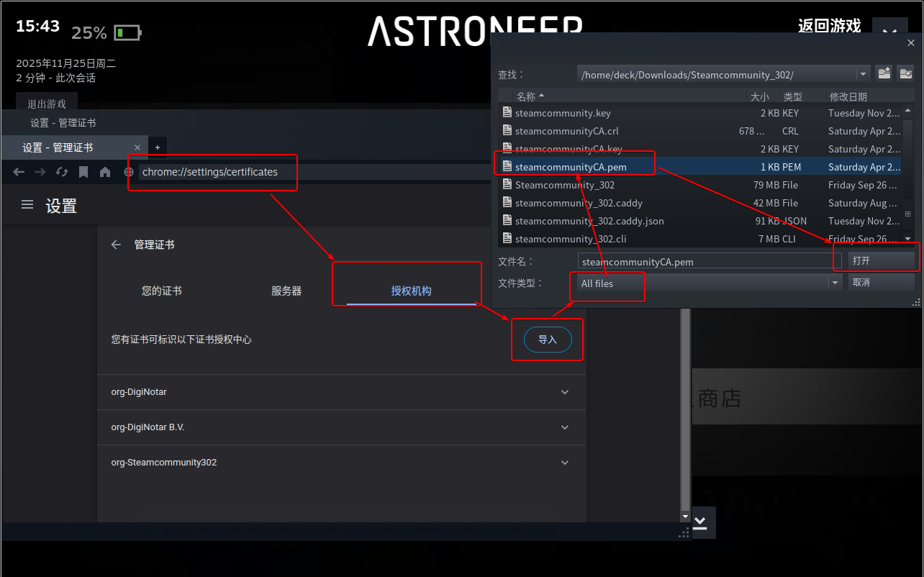This screenshot has height=577, width=924.
Task: Create a new folder in file dialog
Action: [x=905, y=74]
